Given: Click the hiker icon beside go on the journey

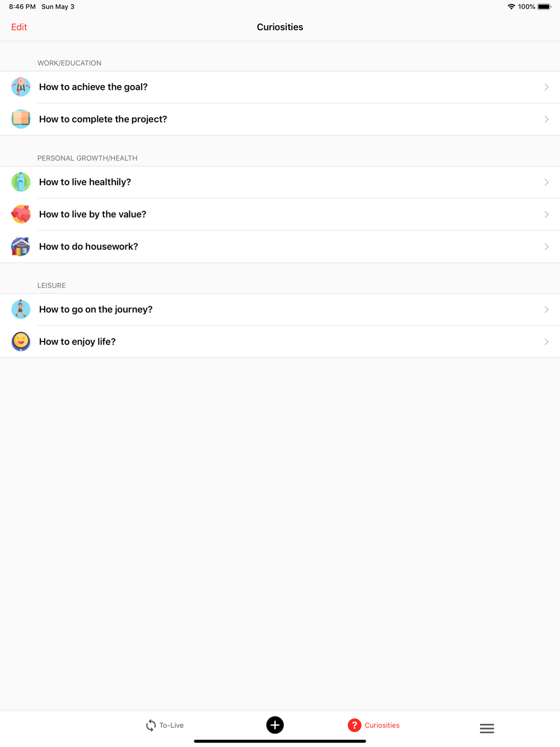Looking at the screenshot, I should click(21, 309).
